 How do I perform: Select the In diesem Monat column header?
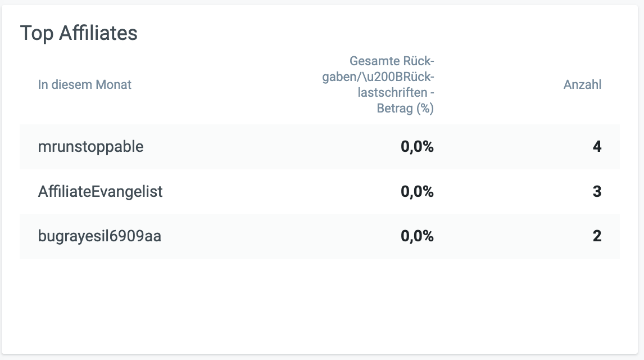click(85, 85)
